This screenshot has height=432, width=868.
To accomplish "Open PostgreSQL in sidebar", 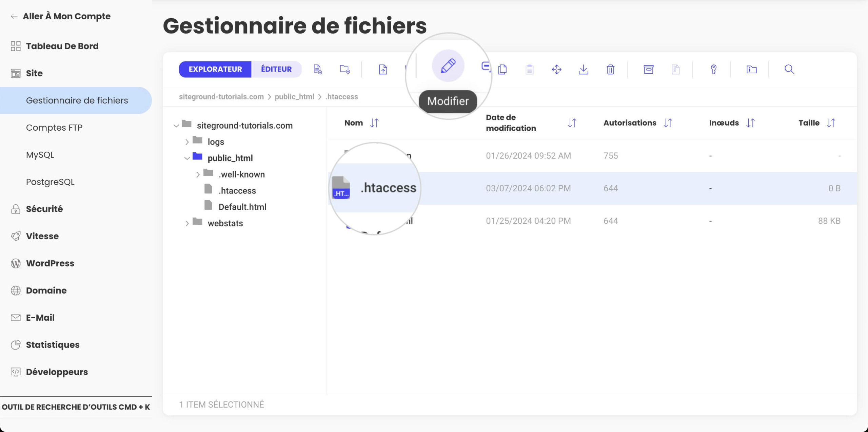I will tap(50, 182).
